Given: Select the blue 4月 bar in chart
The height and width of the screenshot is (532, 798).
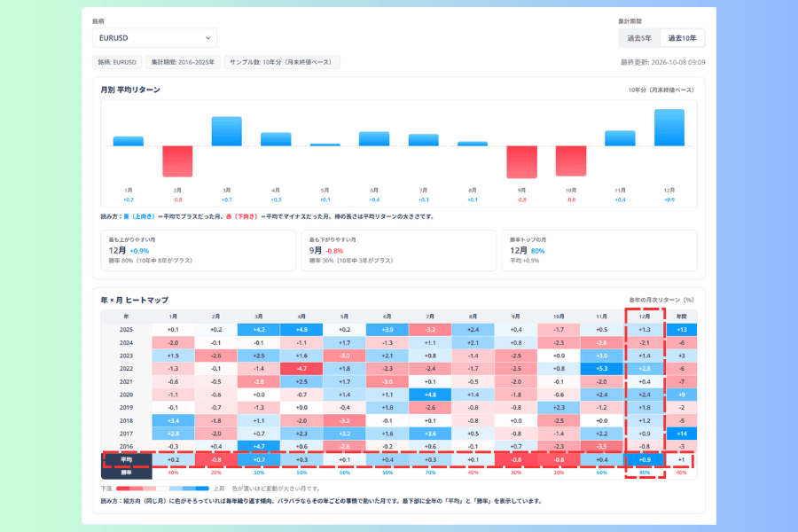Looking at the screenshot, I should click(x=276, y=139).
